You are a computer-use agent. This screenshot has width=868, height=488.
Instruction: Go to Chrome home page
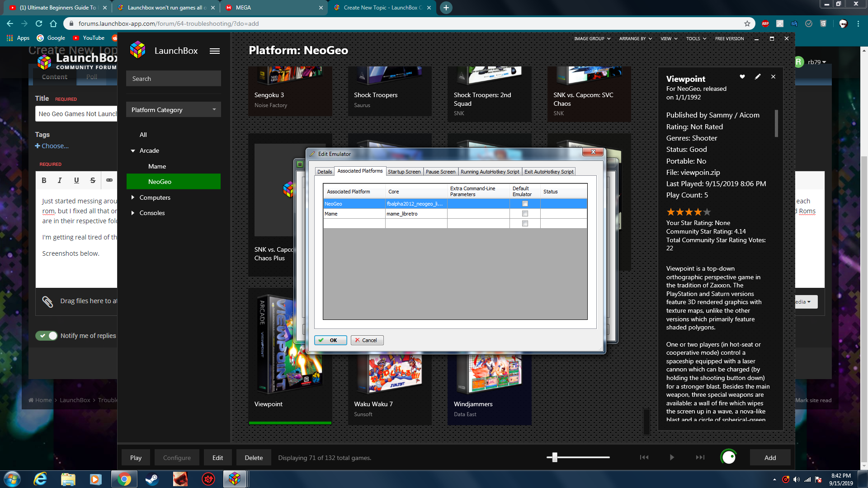[53, 23]
